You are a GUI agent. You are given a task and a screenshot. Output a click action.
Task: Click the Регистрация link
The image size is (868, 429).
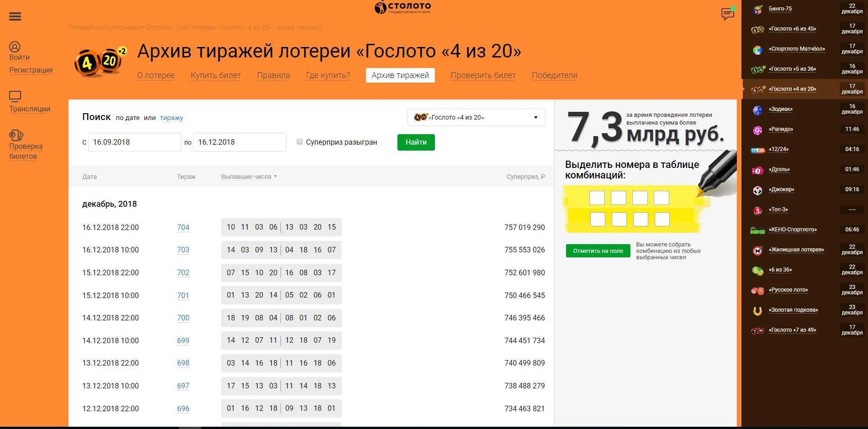click(x=31, y=70)
